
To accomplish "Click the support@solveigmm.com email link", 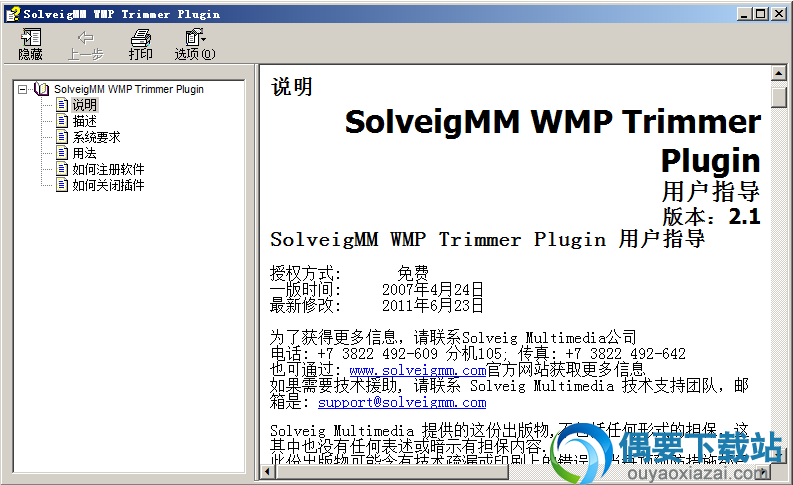I will click(402, 403).
